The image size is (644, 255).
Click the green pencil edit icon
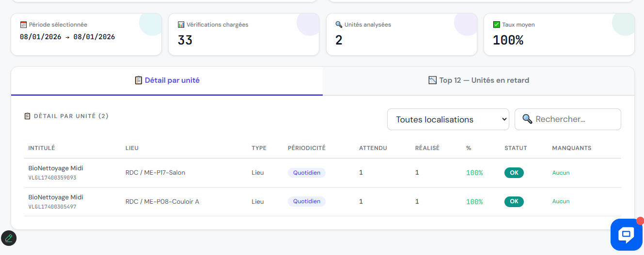pos(9,238)
